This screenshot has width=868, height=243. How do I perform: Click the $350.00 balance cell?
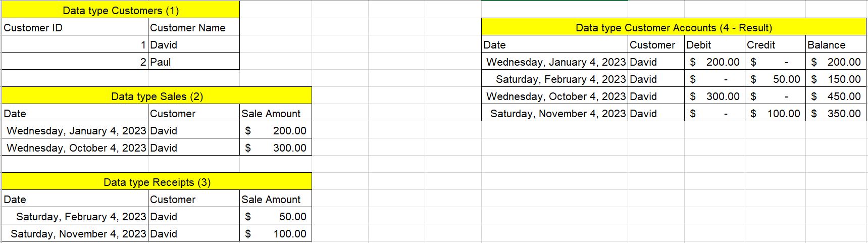[x=836, y=113]
